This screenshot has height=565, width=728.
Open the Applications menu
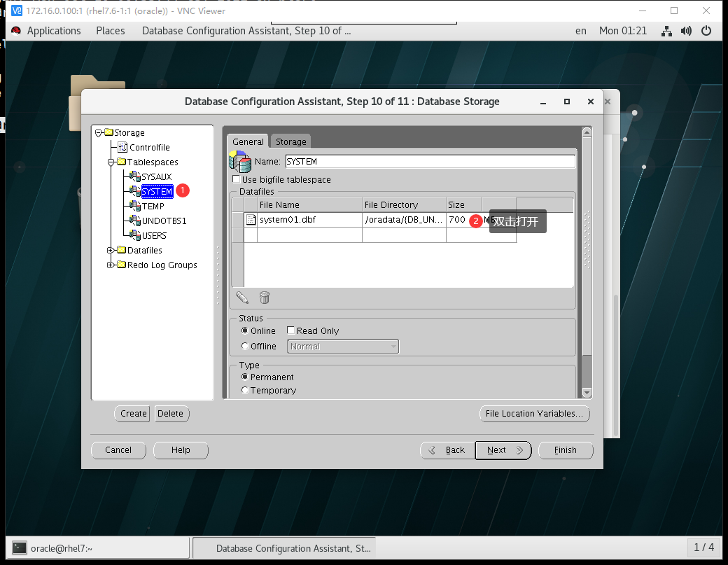point(54,31)
